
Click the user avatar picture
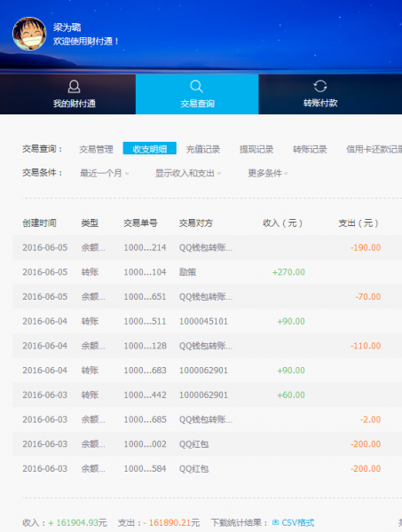(29, 34)
